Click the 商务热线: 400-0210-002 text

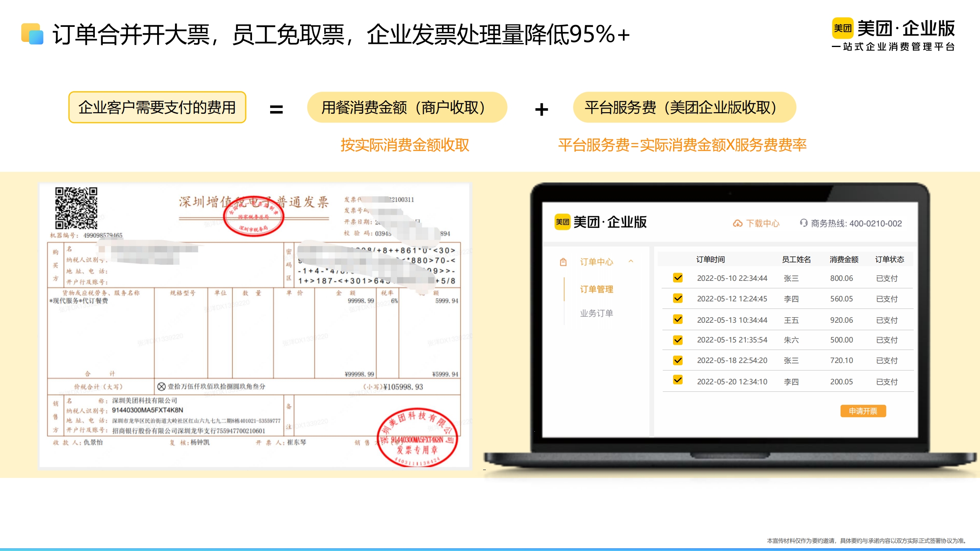click(856, 224)
